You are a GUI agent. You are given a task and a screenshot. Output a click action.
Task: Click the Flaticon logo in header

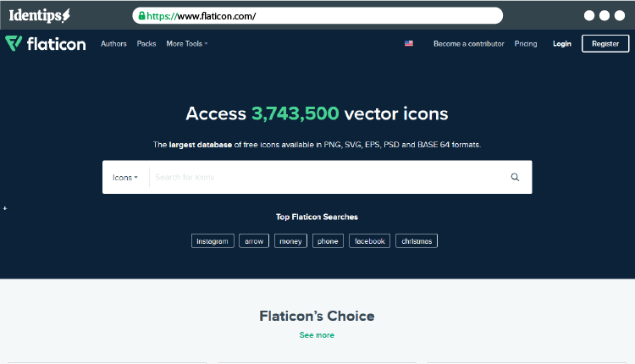click(x=46, y=44)
